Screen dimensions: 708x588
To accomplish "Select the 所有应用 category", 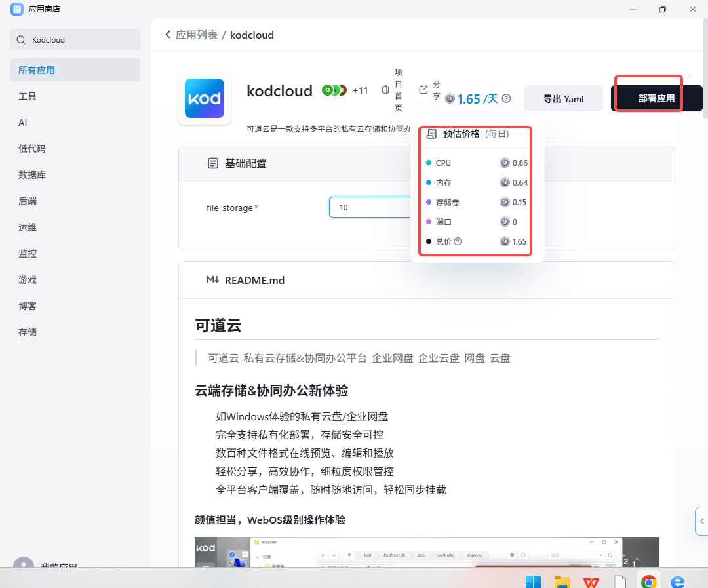I will pyautogui.click(x=75, y=70).
